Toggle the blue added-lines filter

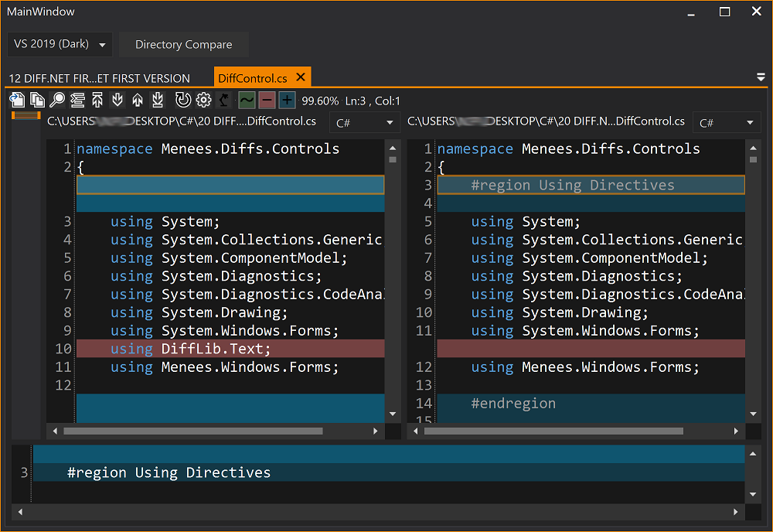[x=287, y=100]
